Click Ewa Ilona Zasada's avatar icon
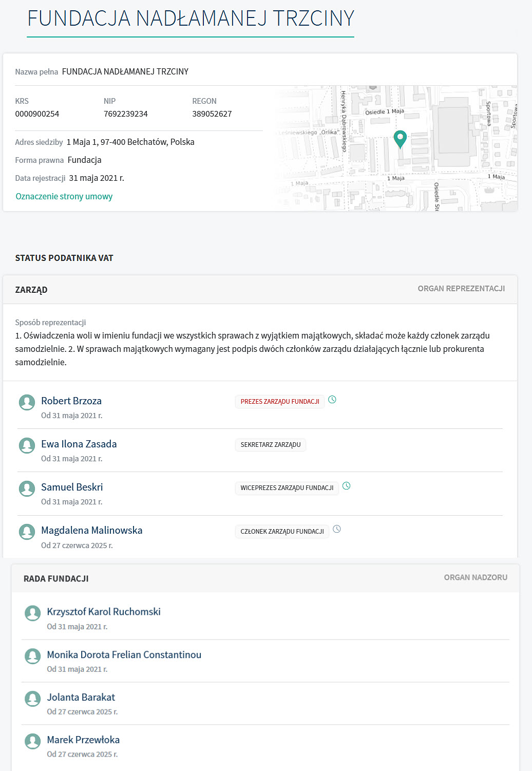The image size is (532, 771). coord(27,445)
